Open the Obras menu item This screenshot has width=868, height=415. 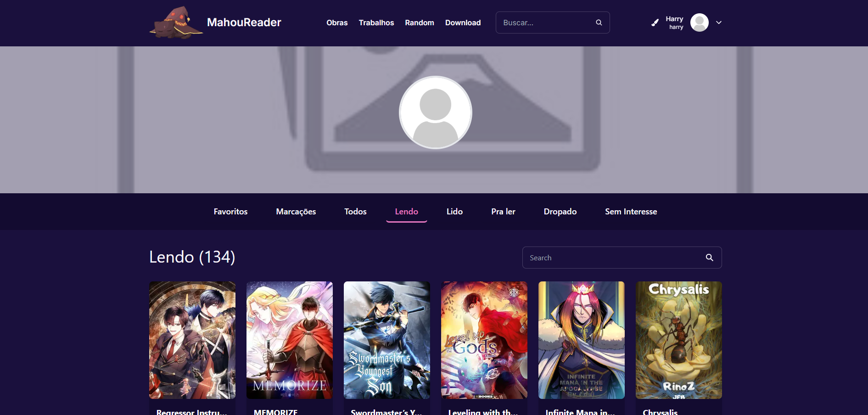click(337, 22)
